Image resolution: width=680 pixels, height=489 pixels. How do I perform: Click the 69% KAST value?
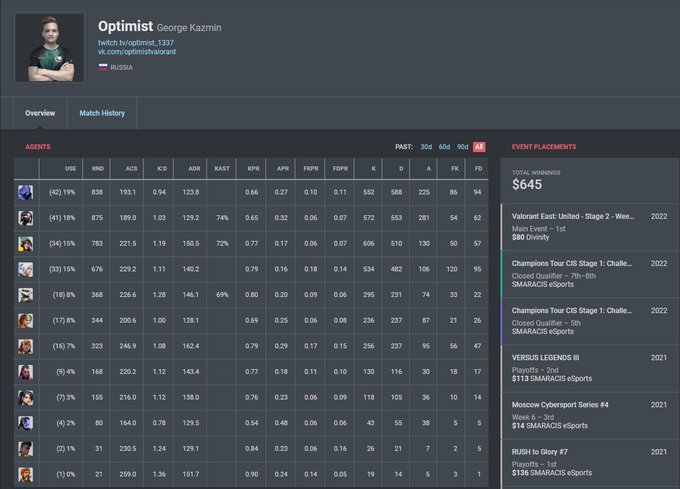coord(222,295)
